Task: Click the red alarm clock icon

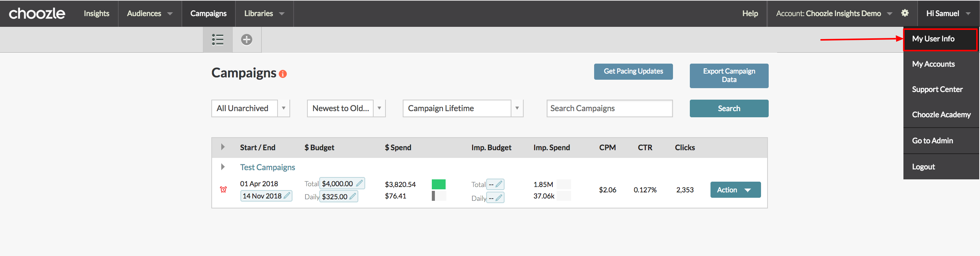Action: (x=224, y=189)
